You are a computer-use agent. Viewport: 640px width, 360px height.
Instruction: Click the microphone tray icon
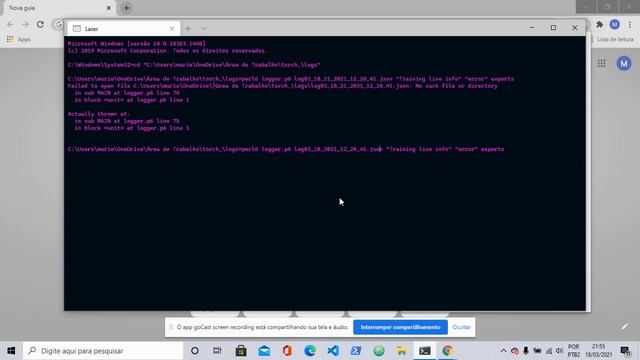coord(526,351)
